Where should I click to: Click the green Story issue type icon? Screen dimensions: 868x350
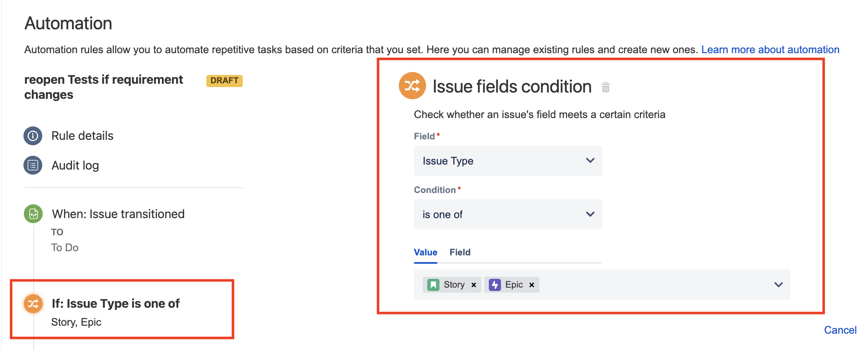(433, 285)
